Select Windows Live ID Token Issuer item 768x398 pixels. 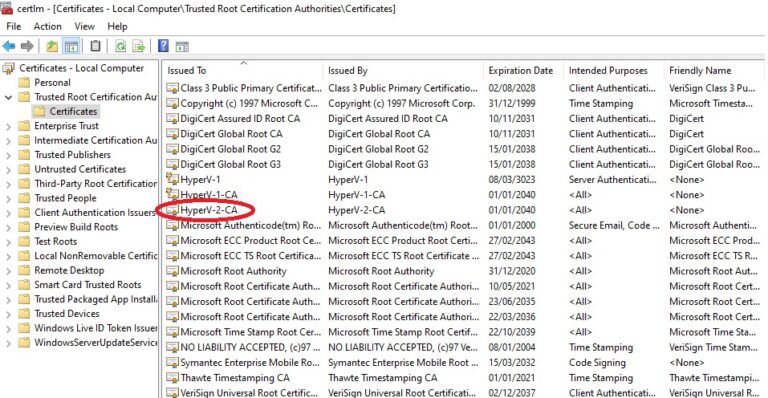point(96,328)
